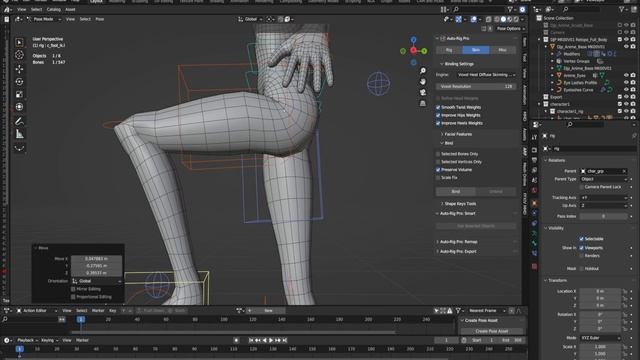Image resolution: width=640 pixels, height=360 pixels.
Task: Toggle camera view icon in viewport
Action: pyautogui.click(x=423, y=93)
